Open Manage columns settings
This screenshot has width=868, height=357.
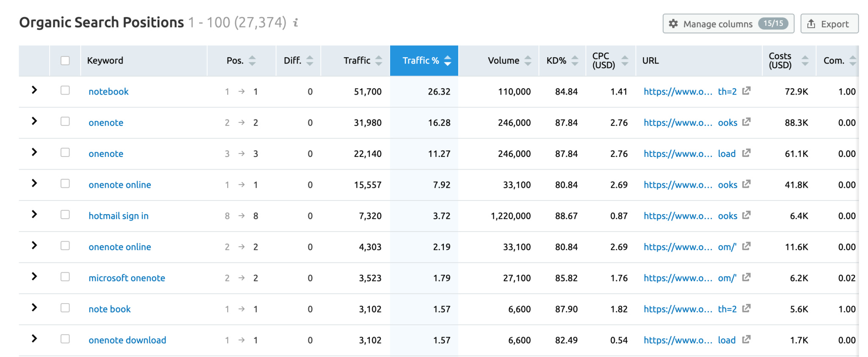tap(728, 24)
